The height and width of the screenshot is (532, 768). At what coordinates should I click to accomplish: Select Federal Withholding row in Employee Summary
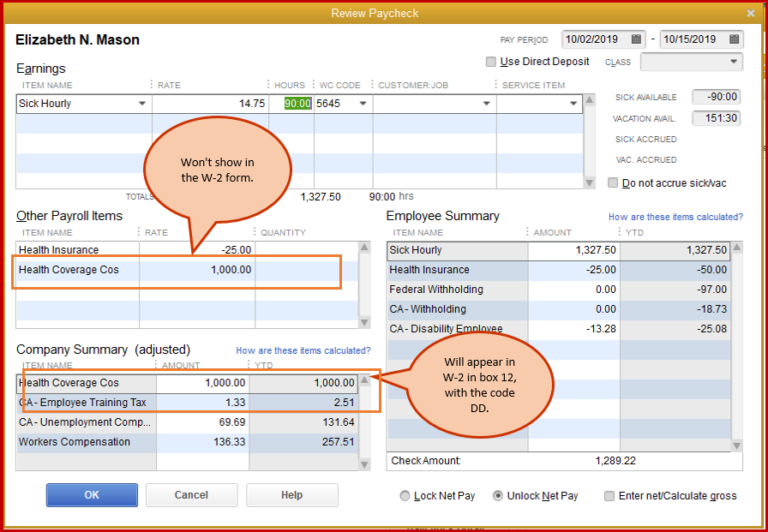558,290
